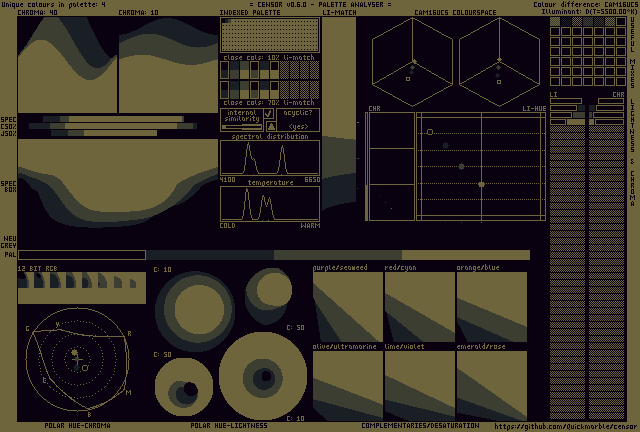The width and height of the screenshot is (640, 432).
Task: Click the M hue letter on polar diagram
Action: 128,392
